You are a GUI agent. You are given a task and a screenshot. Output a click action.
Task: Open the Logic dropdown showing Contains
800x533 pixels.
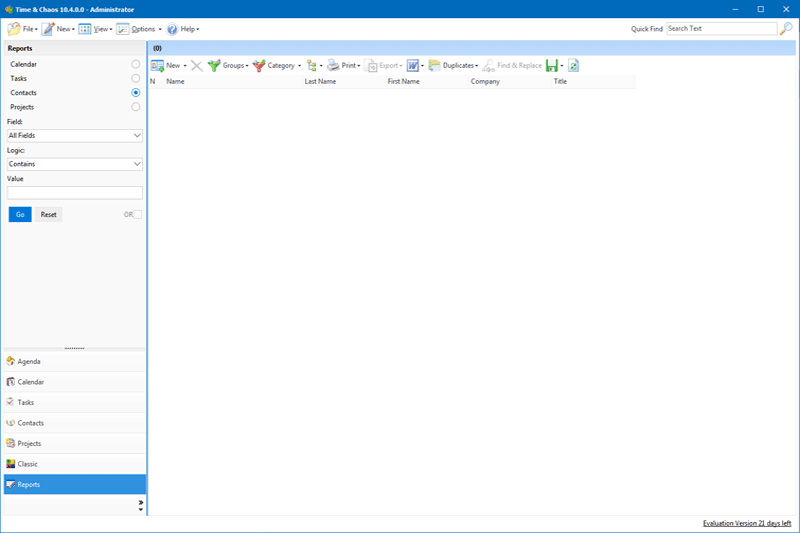pyautogui.click(x=74, y=164)
